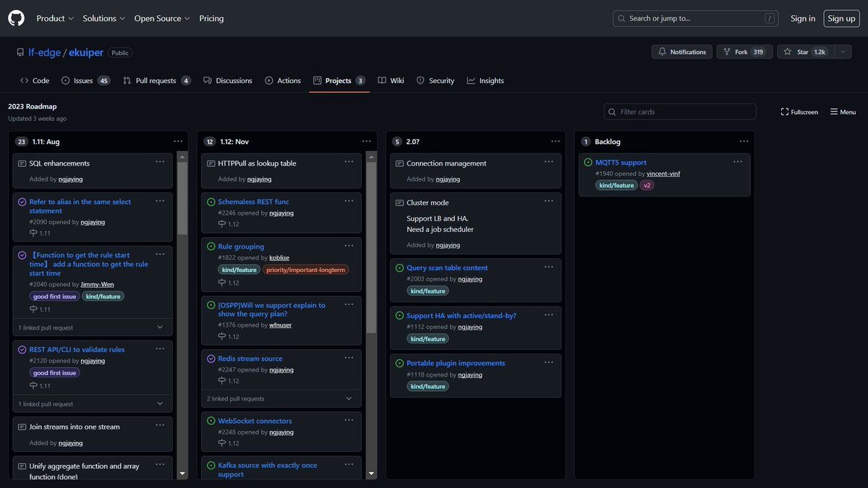Image resolution: width=868 pixels, height=488 pixels.
Task: Open the project Menu button
Action: [843, 112]
